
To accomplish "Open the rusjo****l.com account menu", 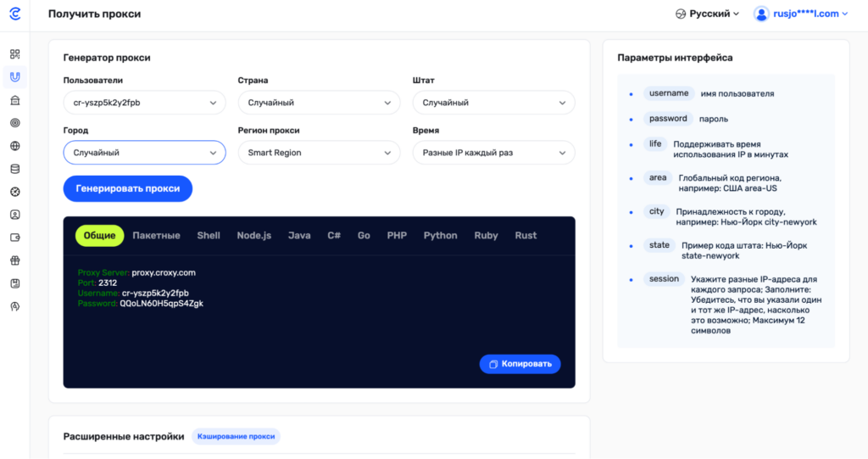I will (801, 14).
